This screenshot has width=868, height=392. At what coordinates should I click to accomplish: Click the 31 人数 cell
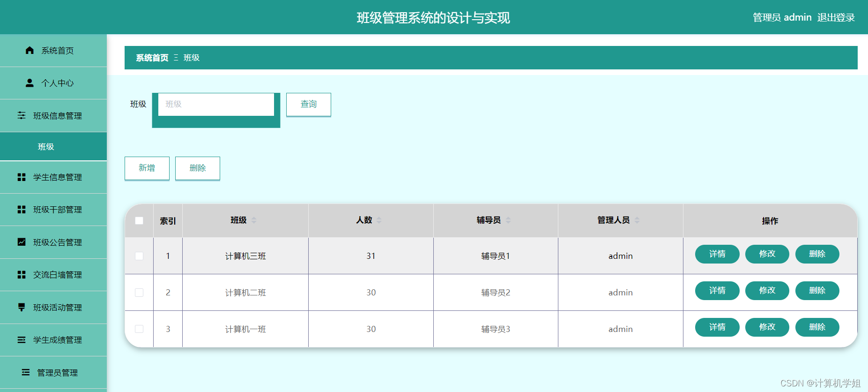(x=371, y=256)
